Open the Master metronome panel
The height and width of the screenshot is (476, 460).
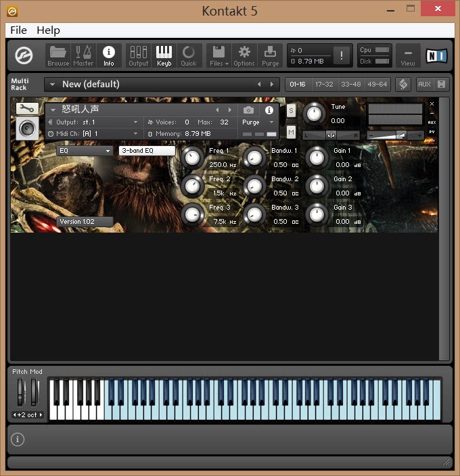click(83, 55)
